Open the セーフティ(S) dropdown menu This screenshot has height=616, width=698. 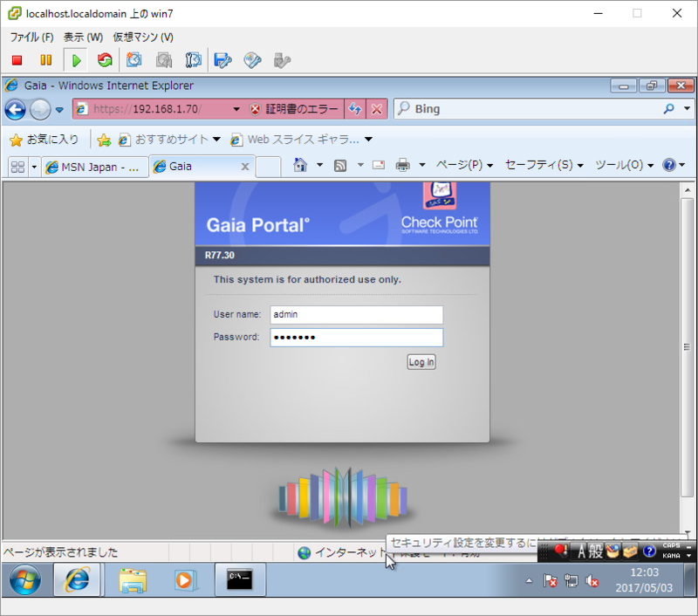[544, 165]
